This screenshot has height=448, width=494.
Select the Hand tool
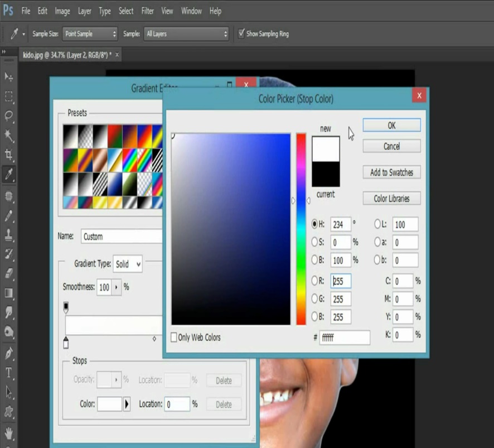point(9,434)
